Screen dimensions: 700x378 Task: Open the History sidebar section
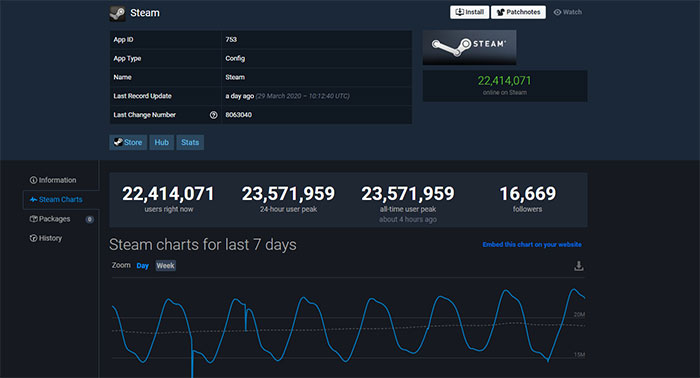(x=46, y=238)
